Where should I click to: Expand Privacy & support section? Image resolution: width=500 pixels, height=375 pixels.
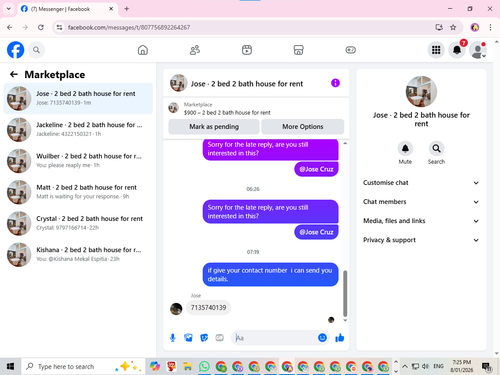(421, 240)
